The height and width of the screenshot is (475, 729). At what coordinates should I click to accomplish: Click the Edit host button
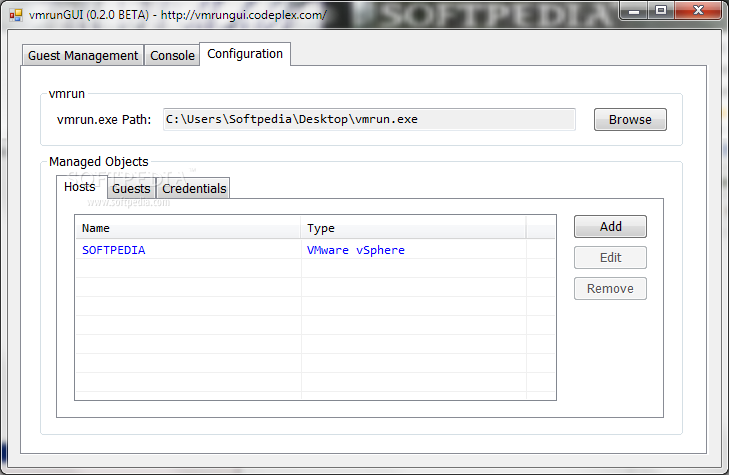(610, 257)
